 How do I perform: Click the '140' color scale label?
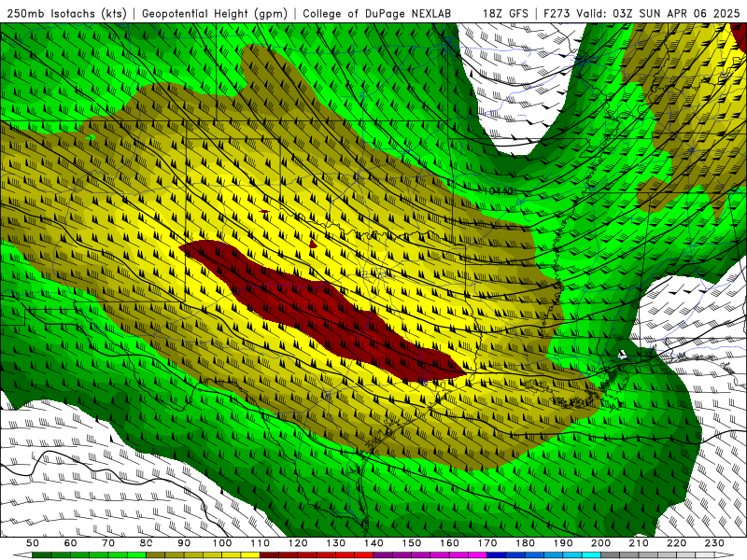(373, 543)
